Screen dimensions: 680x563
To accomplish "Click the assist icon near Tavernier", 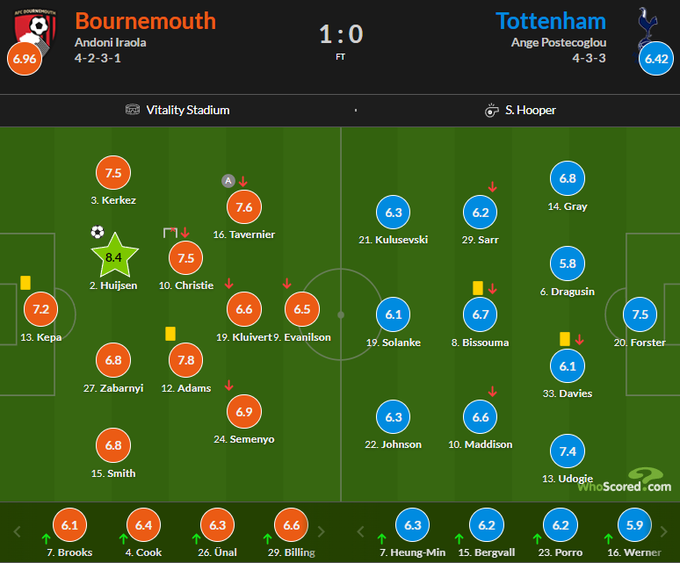I will click(228, 181).
